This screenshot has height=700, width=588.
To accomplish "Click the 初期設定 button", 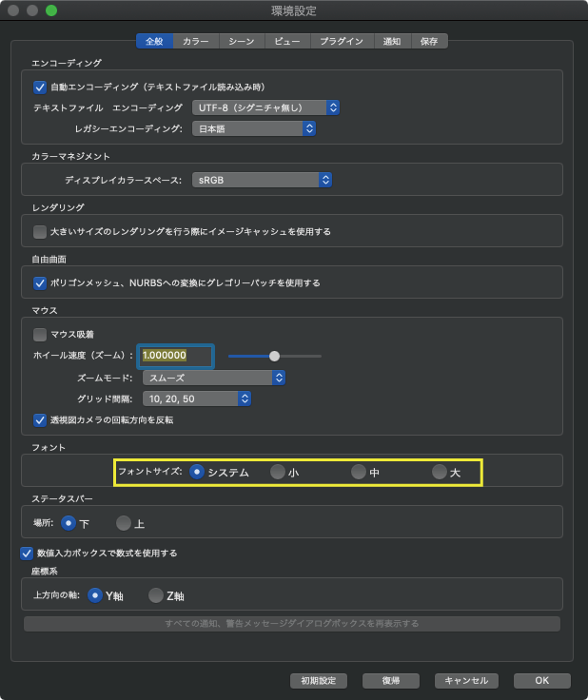I will 319,681.
